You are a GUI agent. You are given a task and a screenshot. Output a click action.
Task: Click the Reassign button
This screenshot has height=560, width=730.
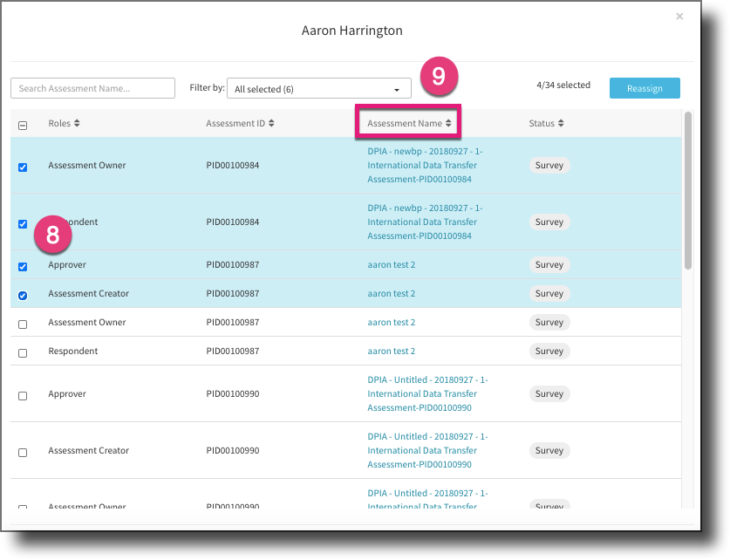(645, 88)
